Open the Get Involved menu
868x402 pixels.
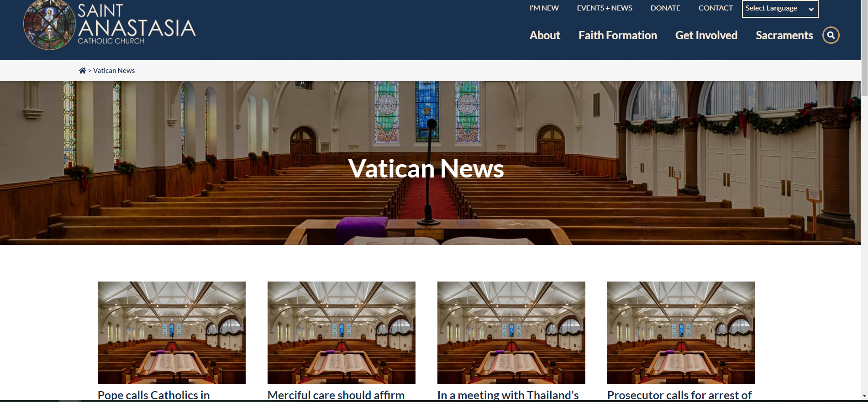pos(706,35)
